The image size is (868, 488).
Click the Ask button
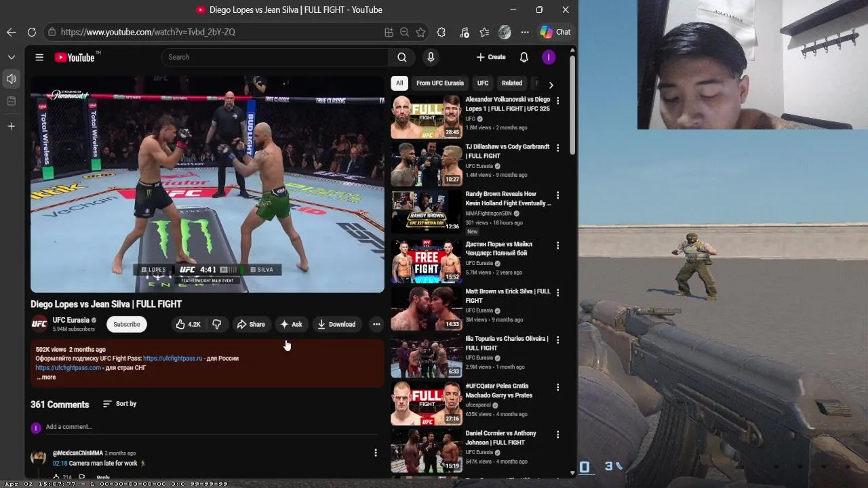point(292,324)
